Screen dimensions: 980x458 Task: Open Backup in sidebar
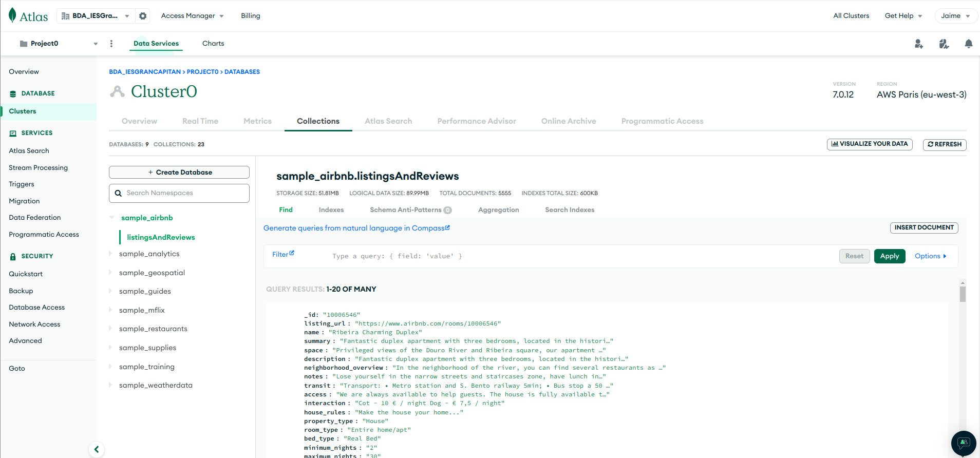tap(21, 291)
